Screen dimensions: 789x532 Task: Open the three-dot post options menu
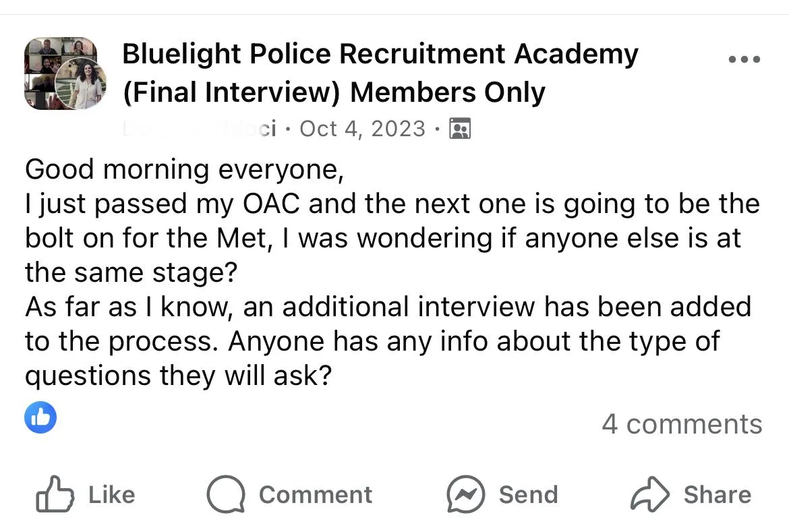pyautogui.click(x=744, y=59)
